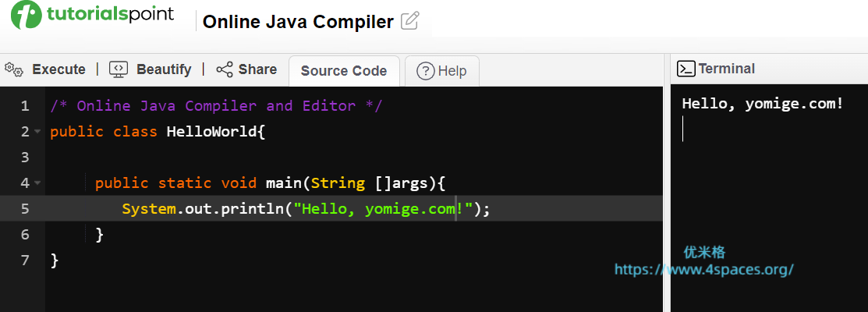The height and width of the screenshot is (312, 868).
Task: Open the Help tab
Action: point(442,71)
